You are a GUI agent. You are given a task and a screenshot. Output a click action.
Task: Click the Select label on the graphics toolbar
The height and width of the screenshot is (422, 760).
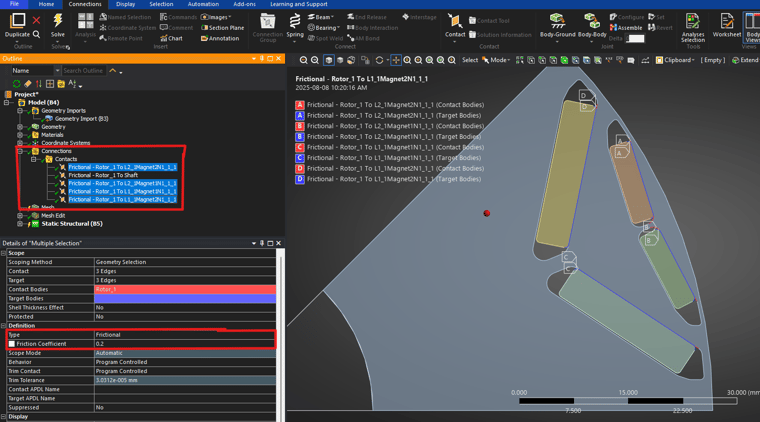pyautogui.click(x=470, y=60)
